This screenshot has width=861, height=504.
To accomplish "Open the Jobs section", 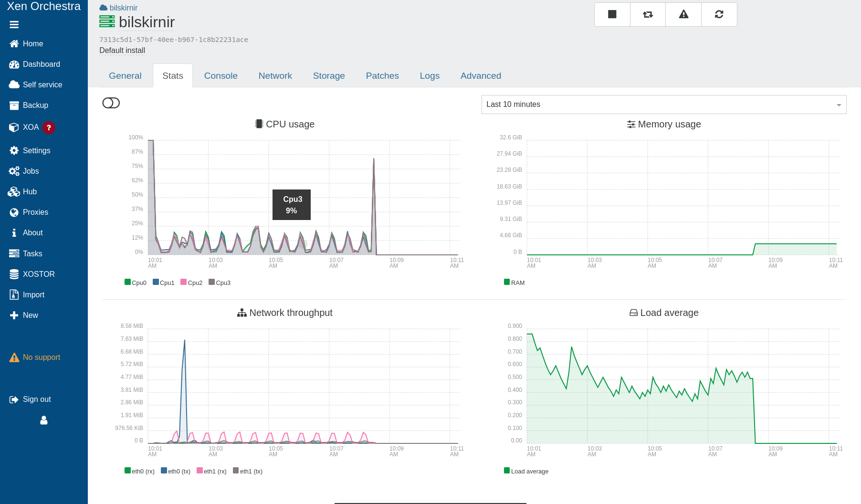I will click(24, 171).
